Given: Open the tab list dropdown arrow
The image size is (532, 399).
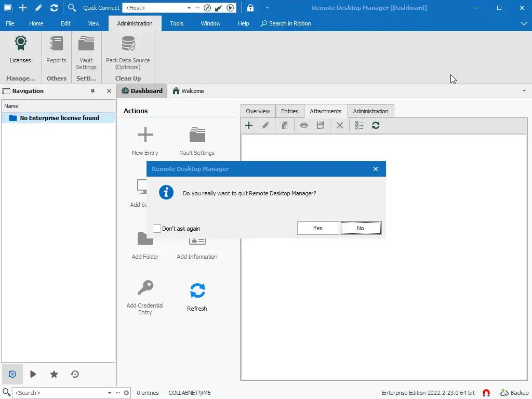Looking at the screenshot, I should pyautogui.click(x=524, y=91).
